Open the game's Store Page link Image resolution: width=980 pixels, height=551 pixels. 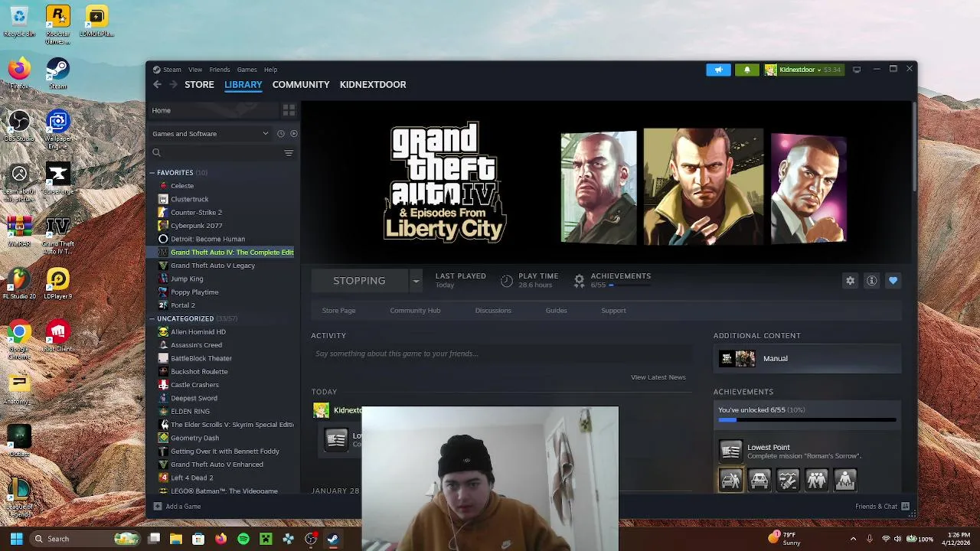(x=338, y=311)
